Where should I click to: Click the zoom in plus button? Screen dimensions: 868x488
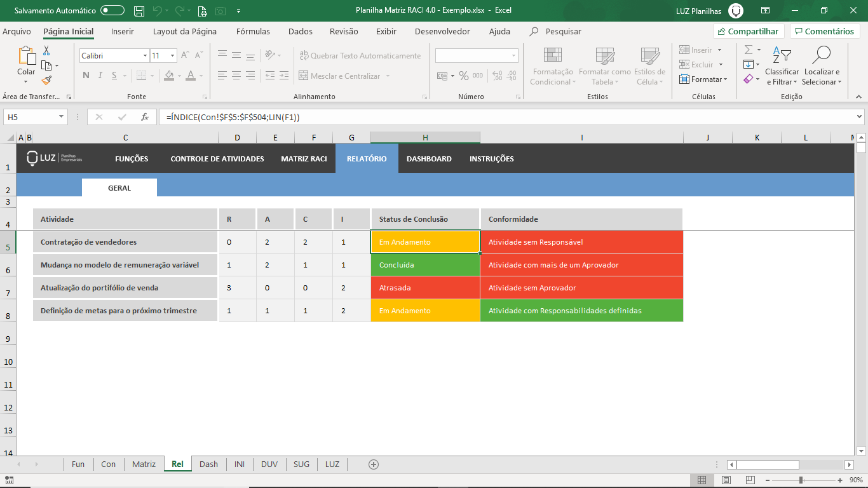(840, 480)
